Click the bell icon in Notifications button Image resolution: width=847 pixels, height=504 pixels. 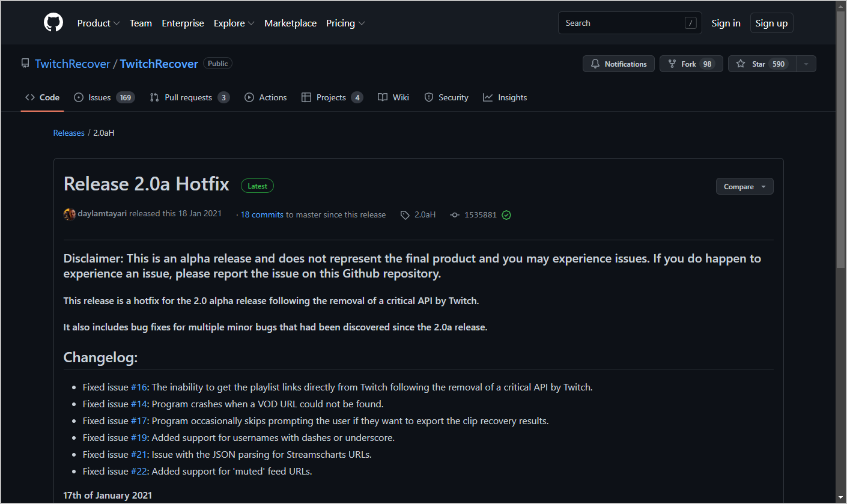[x=595, y=64]
